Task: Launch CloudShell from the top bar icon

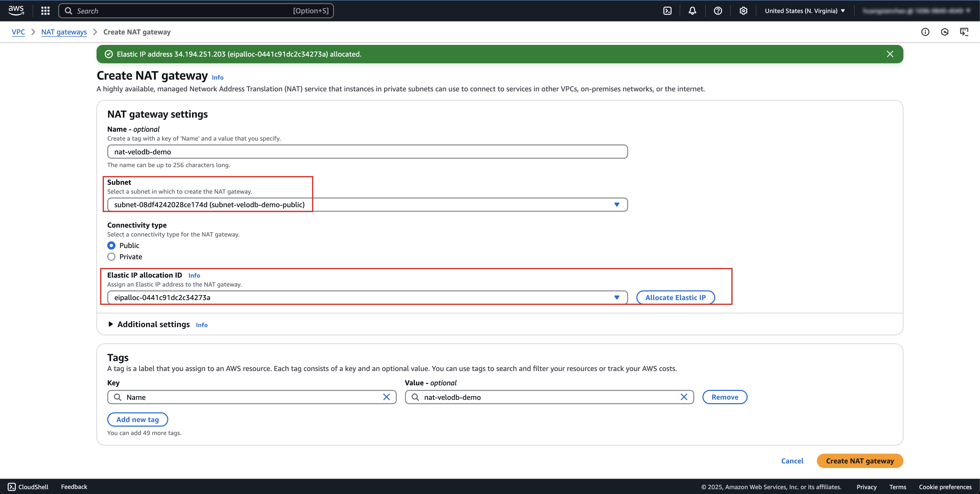Action: tap(667, 11)
